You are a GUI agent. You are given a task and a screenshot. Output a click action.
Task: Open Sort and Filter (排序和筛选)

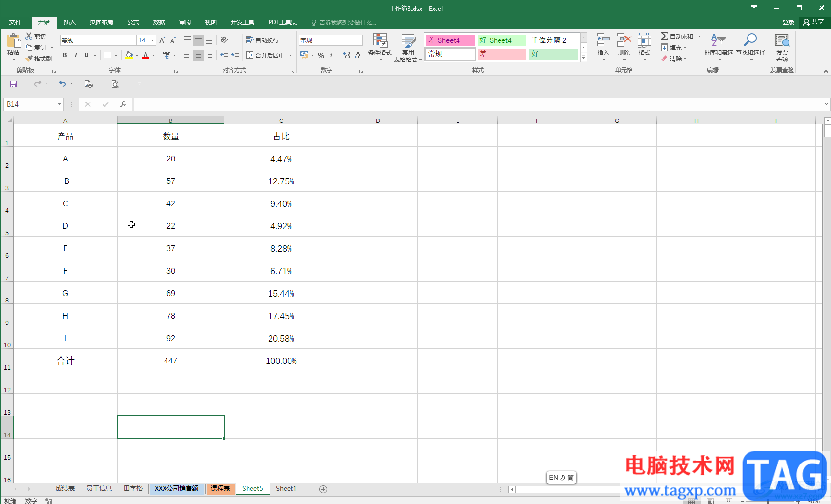pyautogui.click(x=718, y=47)
